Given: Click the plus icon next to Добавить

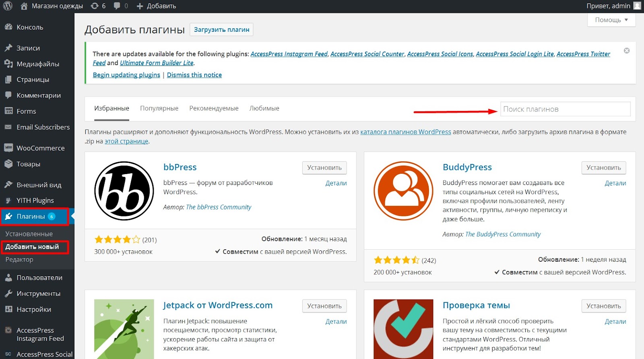Looking at the screenshot, I should [x=140, y=6].
